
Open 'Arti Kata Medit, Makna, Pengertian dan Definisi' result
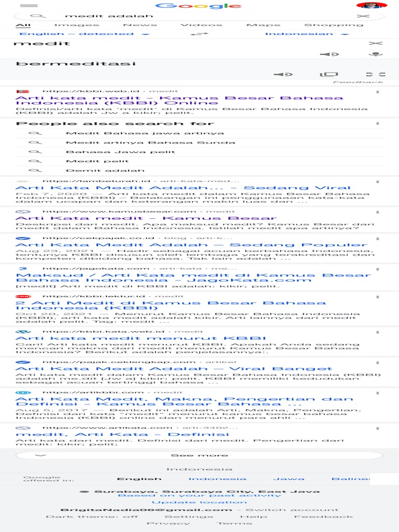point(184,402)
